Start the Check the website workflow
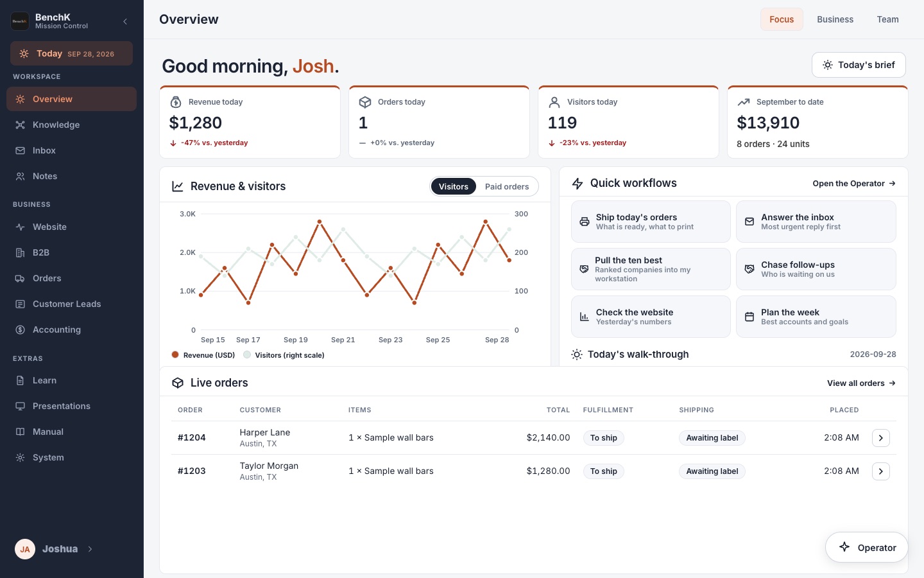This screenshot has height=578, width=924. tap(651, 317)
